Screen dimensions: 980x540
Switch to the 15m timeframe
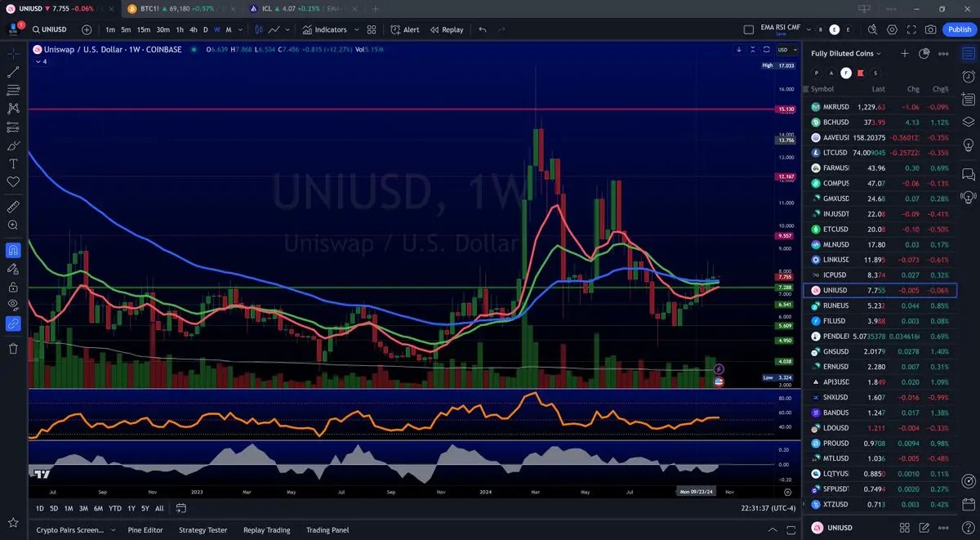[143, 29]
